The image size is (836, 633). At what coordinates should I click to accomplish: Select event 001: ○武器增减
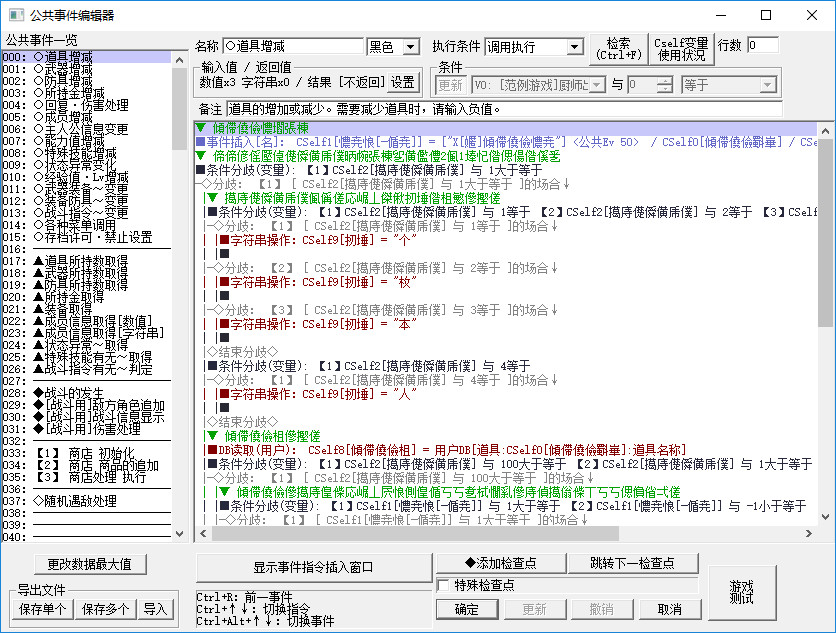coord(86,69)
